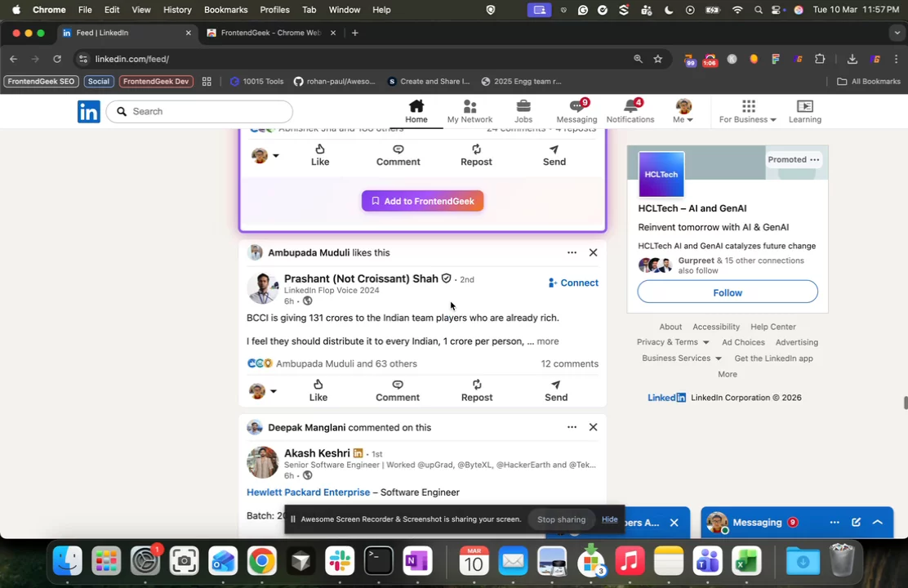Click Get the LinkedIn app link
This screenshot has width=908, height=588.
[773, 359]
